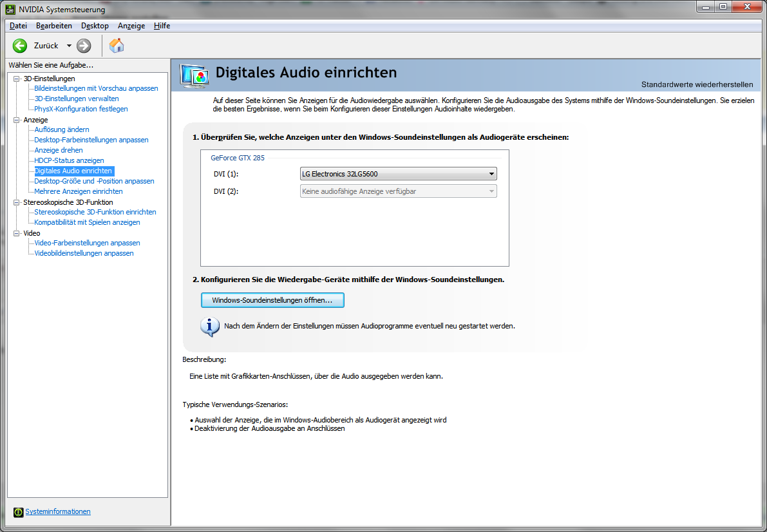Open the Systeminformationen link
The image size is (767, 532).
(x=58, y=511)
